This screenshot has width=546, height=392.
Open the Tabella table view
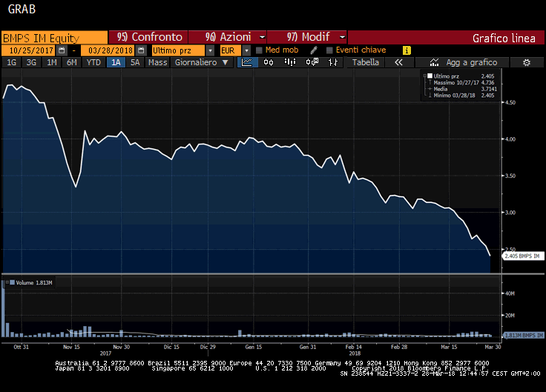point(365,62)
